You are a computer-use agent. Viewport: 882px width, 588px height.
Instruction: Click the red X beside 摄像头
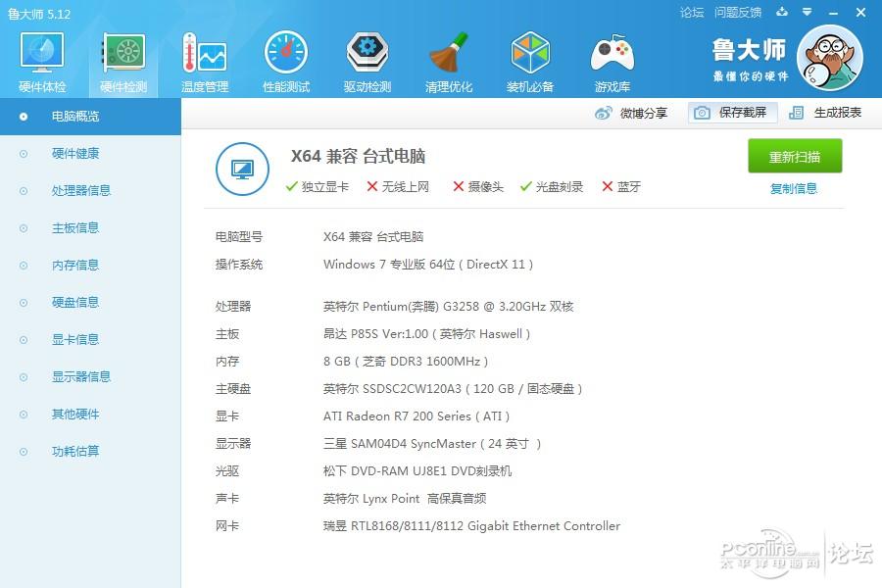pyautogui.click(x=459, y=186)
